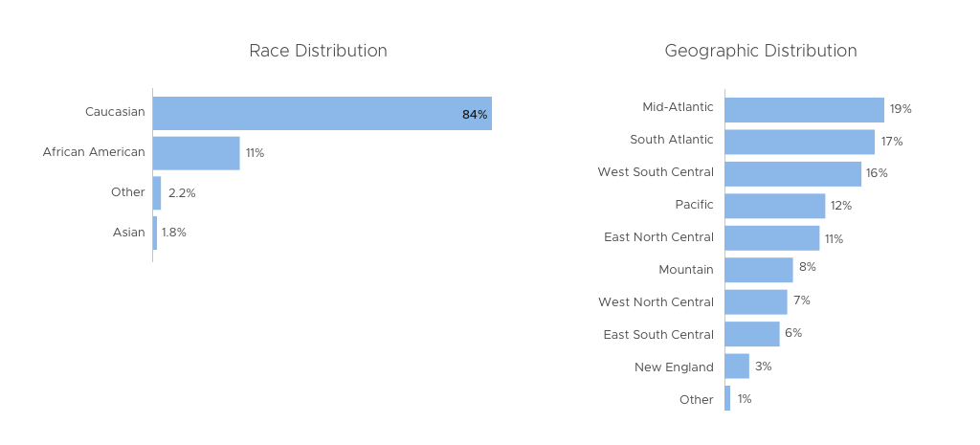Screen dimensions: 980x445
Task: Click the Caucasian axis label
Action: click(x=115, y=112)
